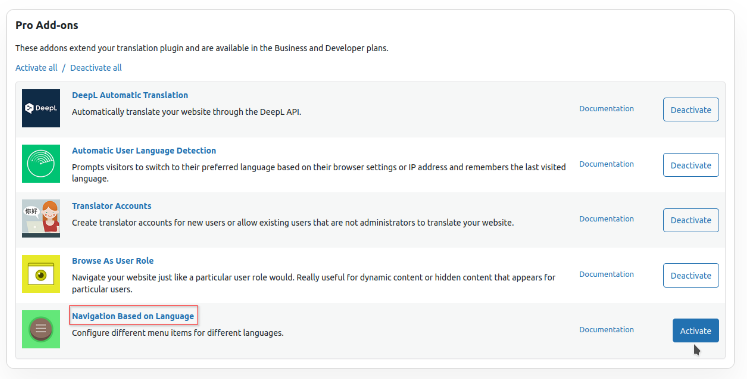747x379 pixels.
Task: Click the Browse As User Role eye icon
Action: (x=41, y=274)
